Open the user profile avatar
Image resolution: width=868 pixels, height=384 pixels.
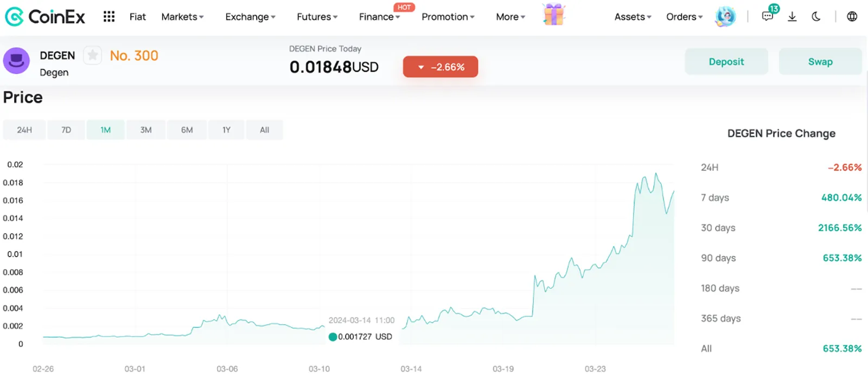pos(725,17)
